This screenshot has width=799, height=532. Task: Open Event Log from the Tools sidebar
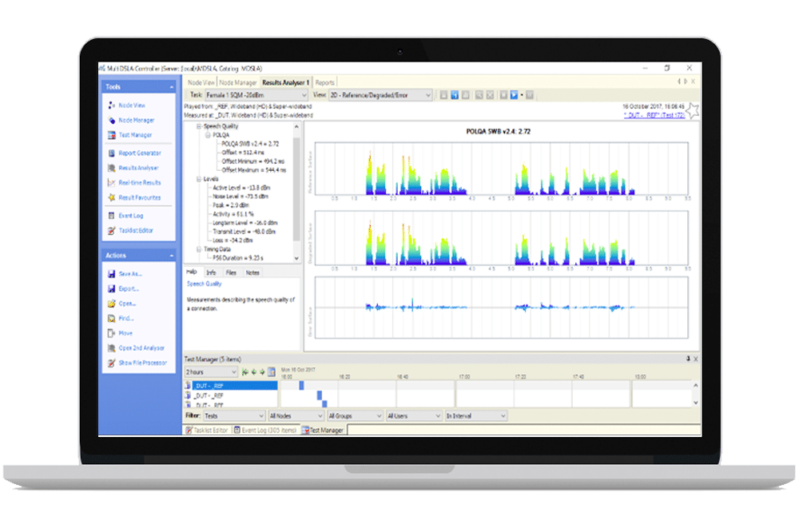pyautogui.click(x=130, y=216)
